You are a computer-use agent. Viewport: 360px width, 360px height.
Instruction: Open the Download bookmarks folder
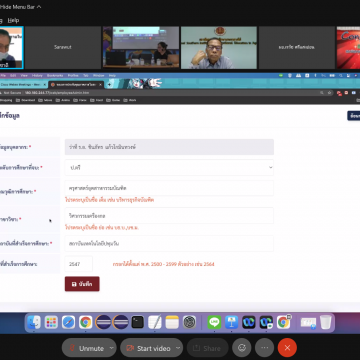coord(25,100)
